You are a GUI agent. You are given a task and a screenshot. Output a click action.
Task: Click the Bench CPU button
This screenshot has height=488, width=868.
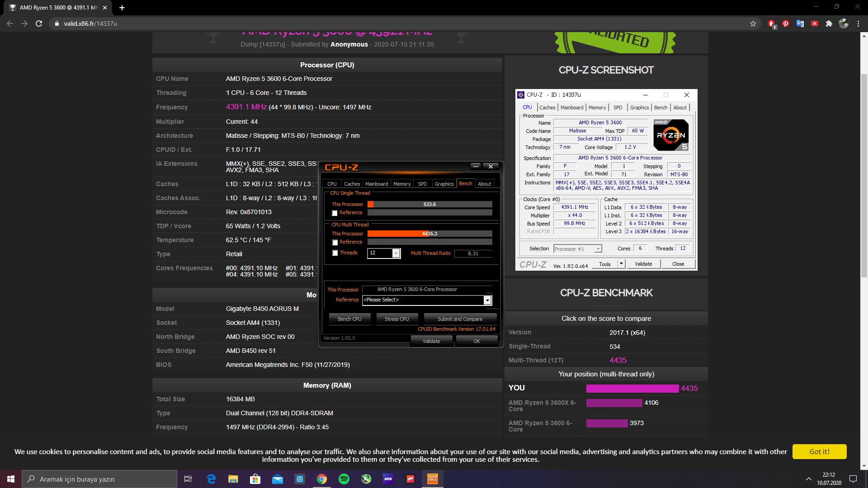click(x=349, y=319)
